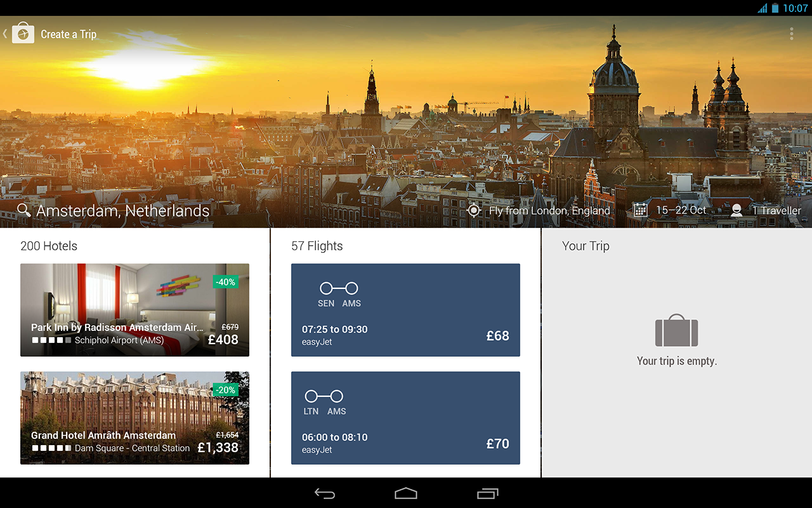Tap the Dam Square - Central Station text
The width and height of the screenshot is (812, 508).
[x=132, y=448]
